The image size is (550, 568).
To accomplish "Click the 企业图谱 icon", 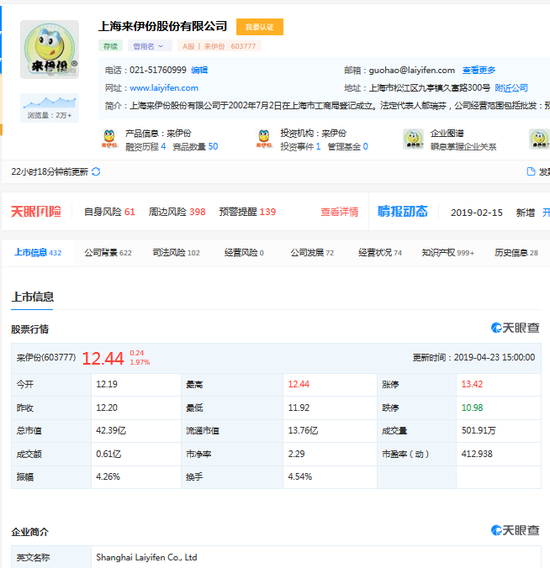I will 413,139.
